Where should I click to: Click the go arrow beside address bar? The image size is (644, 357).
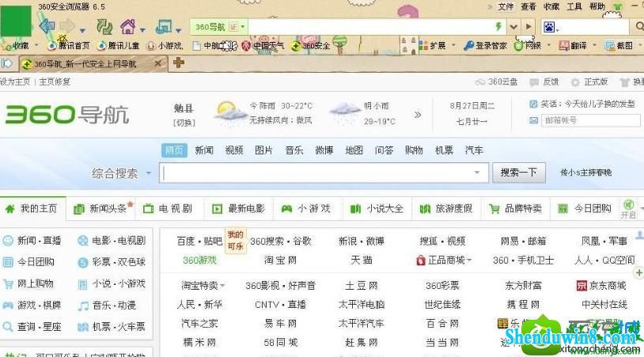click(x=528, y=27)
